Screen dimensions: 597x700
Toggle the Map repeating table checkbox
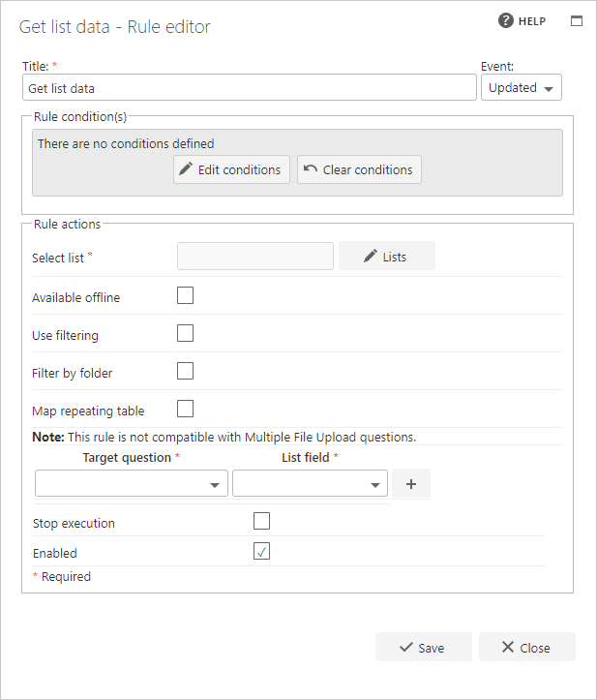point(185,409)
